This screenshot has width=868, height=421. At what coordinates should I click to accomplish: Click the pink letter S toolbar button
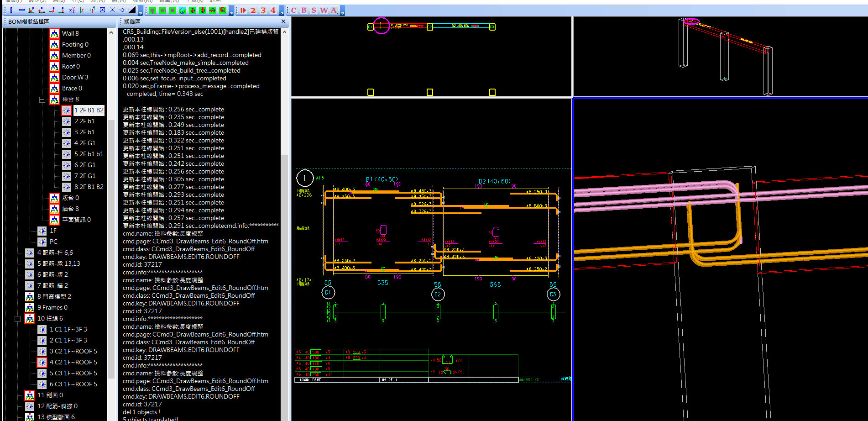pos(314,10)
